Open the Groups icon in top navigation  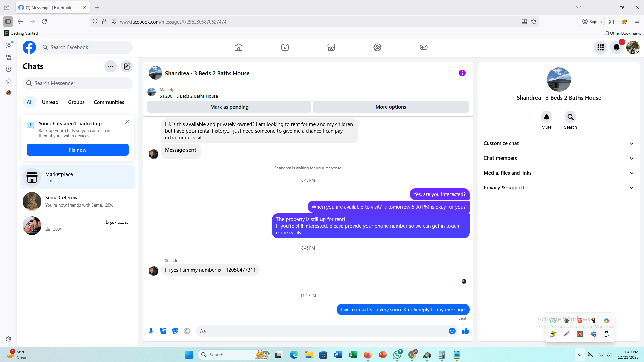coord(377,47)
